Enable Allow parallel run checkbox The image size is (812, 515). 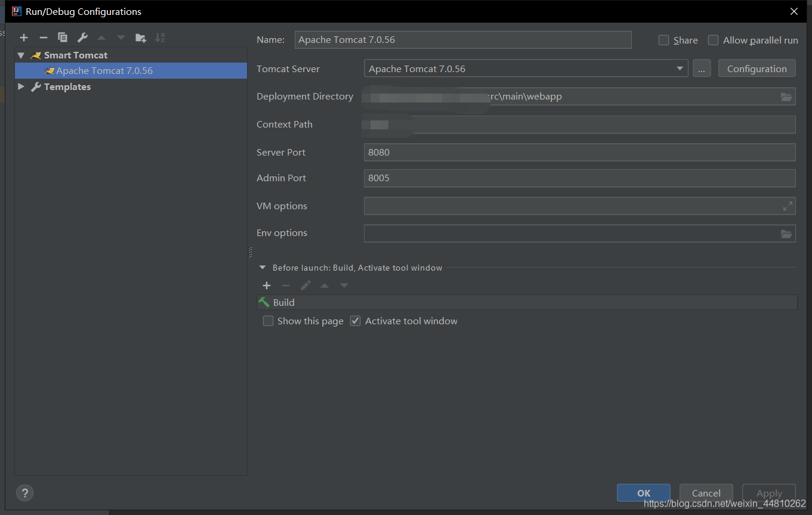713,40
